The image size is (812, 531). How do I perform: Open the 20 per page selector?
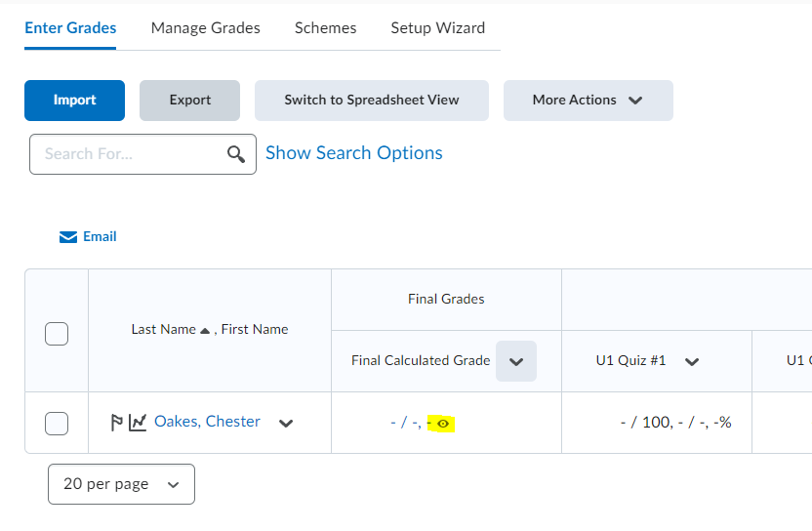pos(121,484)
